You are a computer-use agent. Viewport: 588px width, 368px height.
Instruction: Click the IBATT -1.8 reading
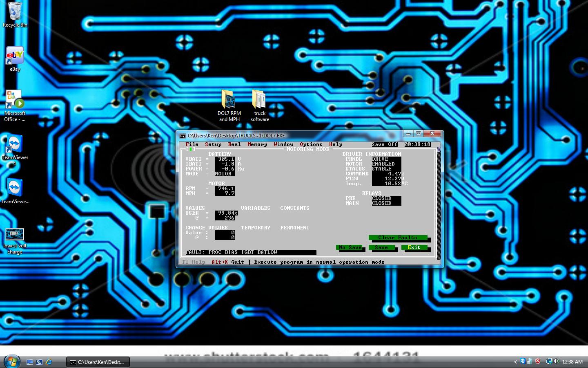[225, 164]
